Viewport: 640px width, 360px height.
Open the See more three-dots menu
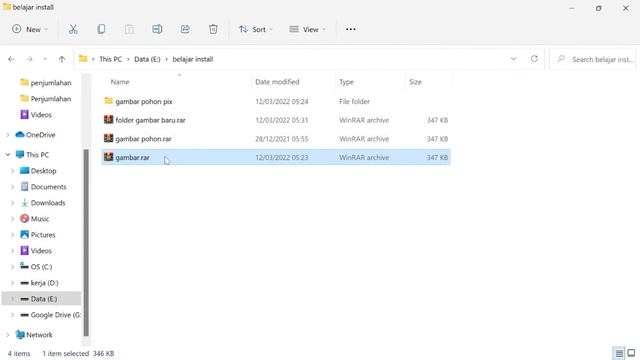351,29
